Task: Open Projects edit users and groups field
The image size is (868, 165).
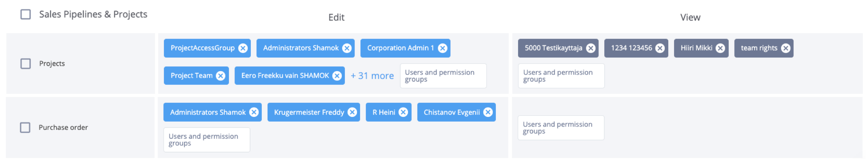Action: tap(443, 76)
